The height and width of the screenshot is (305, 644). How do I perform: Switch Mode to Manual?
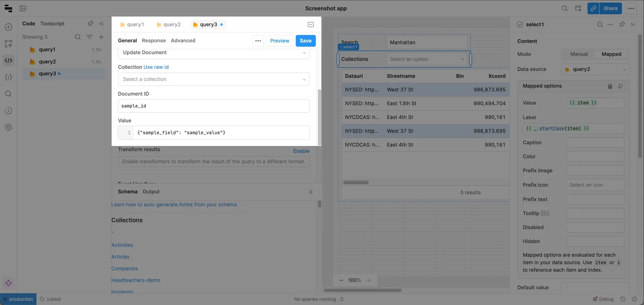pyautogui.click(x=579, y=54)
